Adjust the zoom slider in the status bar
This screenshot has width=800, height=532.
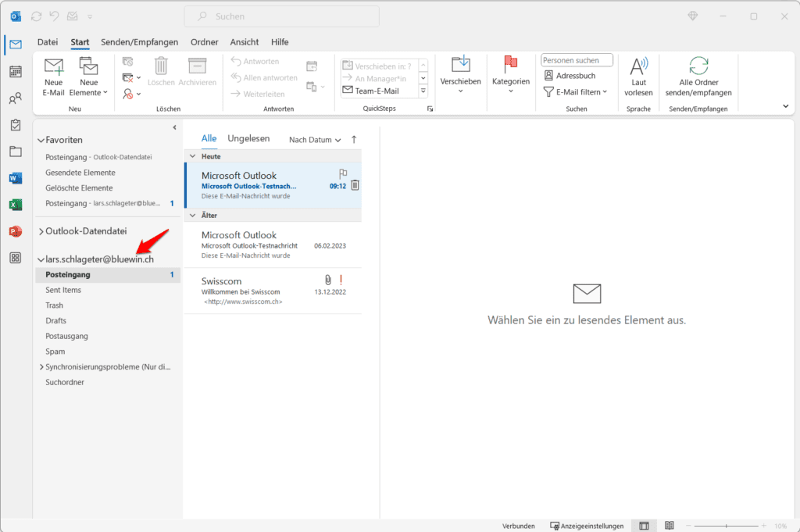pyautogui.click(x=726, y=526)
